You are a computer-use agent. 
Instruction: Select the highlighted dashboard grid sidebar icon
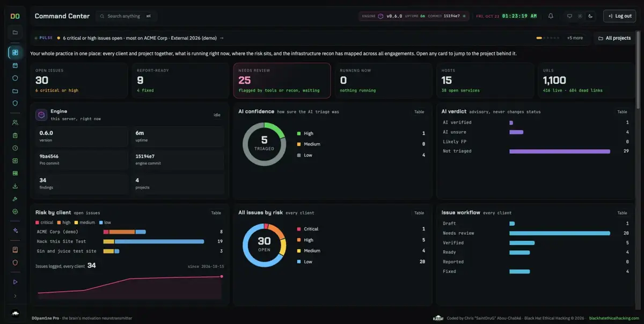click(15, 52)
